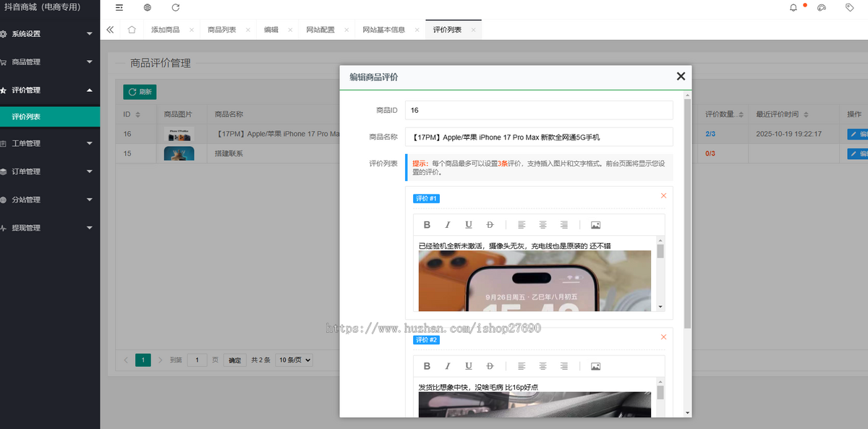Select 评价列表 in sidebar
This screenshot has width=868, height=429.
click(50, 116)
